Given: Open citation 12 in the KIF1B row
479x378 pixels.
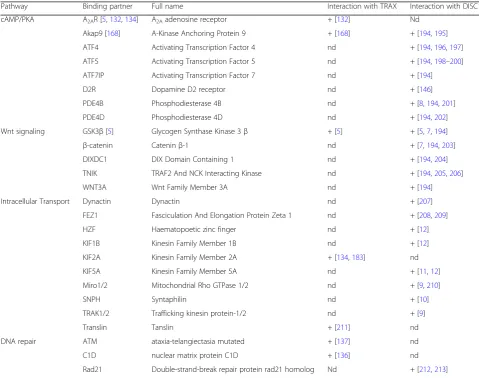Looking at the screenshot, I should pyautogui.click(x=423, y=243).
